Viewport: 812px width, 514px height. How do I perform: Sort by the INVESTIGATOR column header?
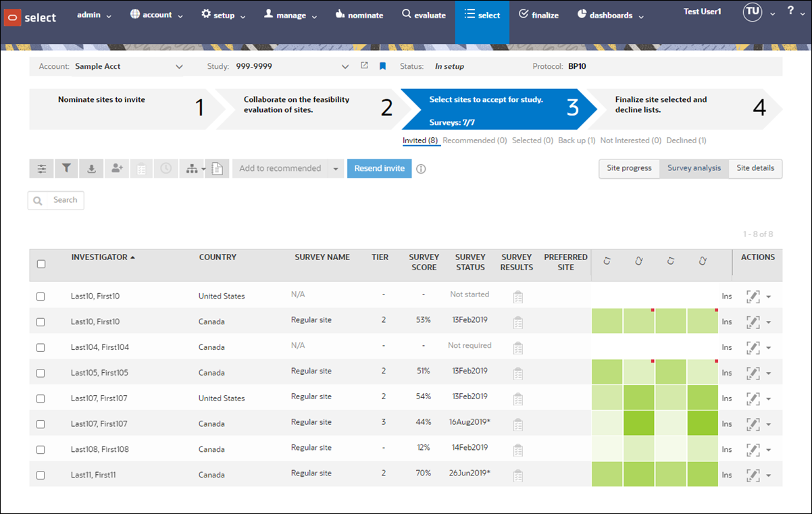103,257
